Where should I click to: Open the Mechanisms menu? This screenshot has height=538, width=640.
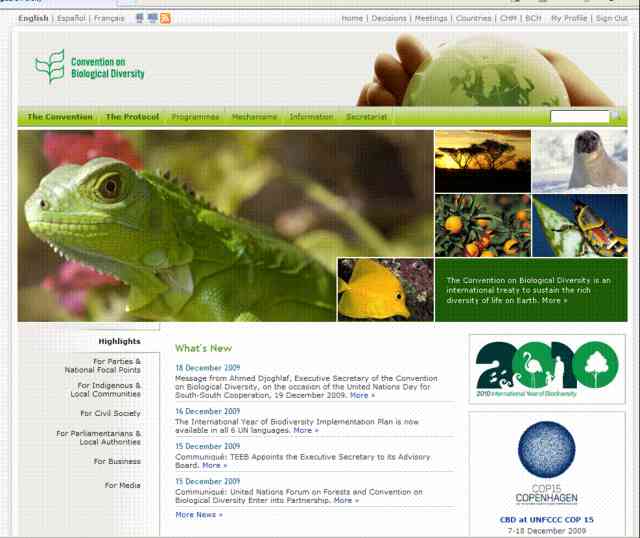tap(254, 117)
